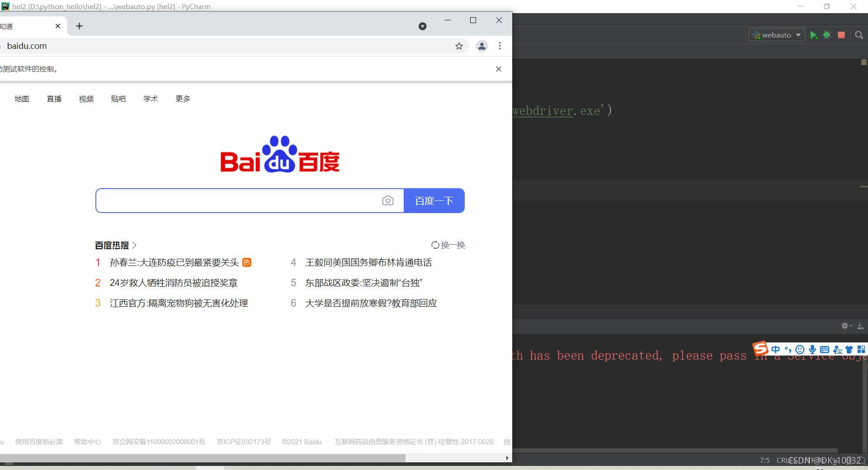
Task: Open the 直播 nav link
Action: tap(54, 99)
